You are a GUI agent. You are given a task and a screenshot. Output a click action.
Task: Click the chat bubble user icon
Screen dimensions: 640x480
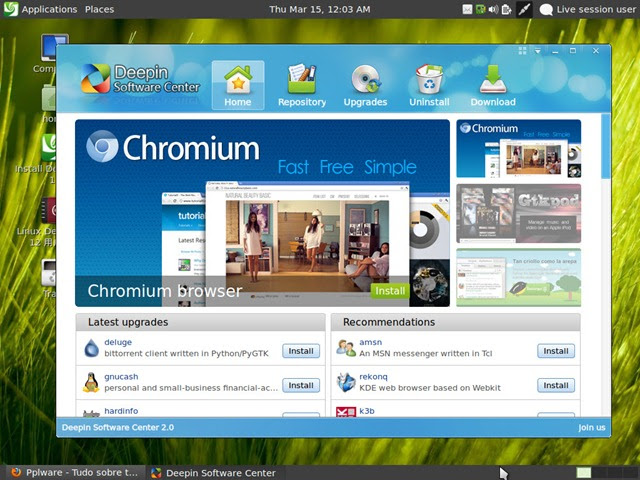click(x=546, y=9)
